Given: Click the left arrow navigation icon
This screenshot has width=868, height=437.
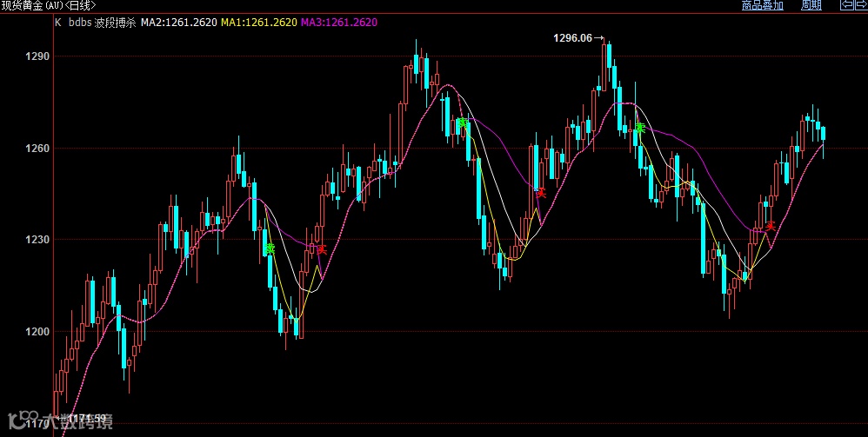Looking at the screenshot, I should click(x=847, y=5).
